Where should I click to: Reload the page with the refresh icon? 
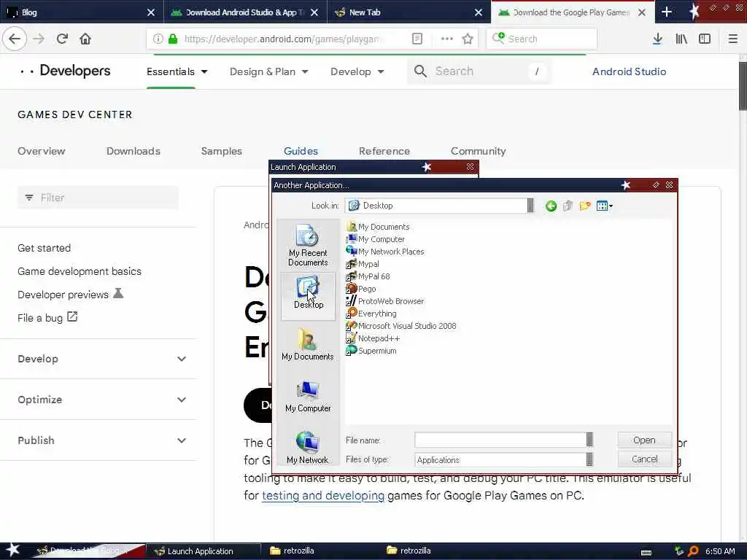tap(62, 39)
